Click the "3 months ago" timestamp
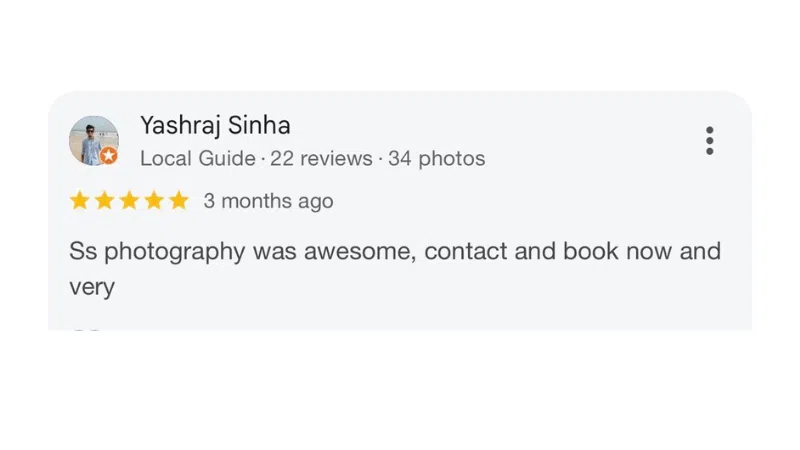Viewport: 800px width, 450px height. point(268,201)
